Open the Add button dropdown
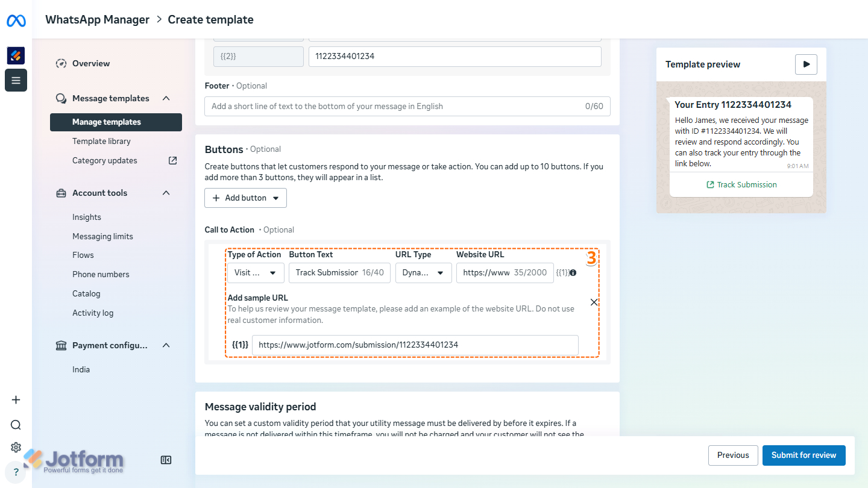This screenshot has width=868, height=488. click(245, 198)
